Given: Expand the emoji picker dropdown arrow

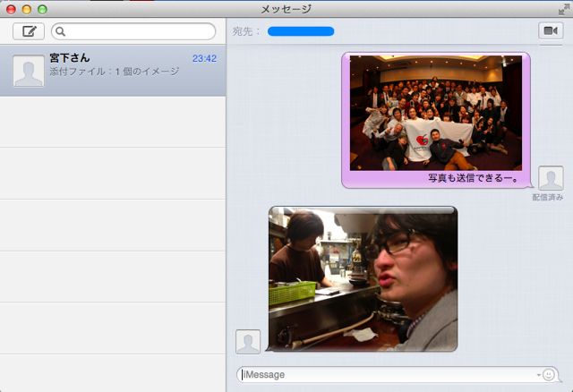Looking at the screenshot, I should coord(539,375).
